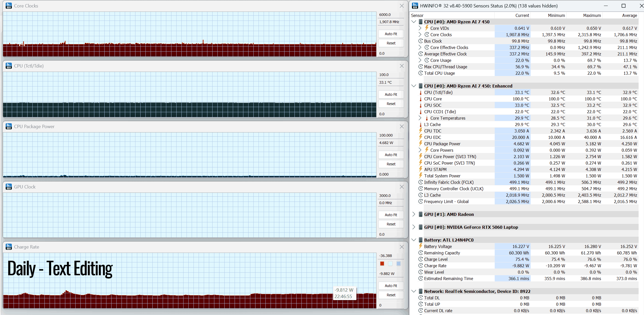Click the clock icon next to Charge Level
Screen dimensions: 644x315
pos(421,259)
